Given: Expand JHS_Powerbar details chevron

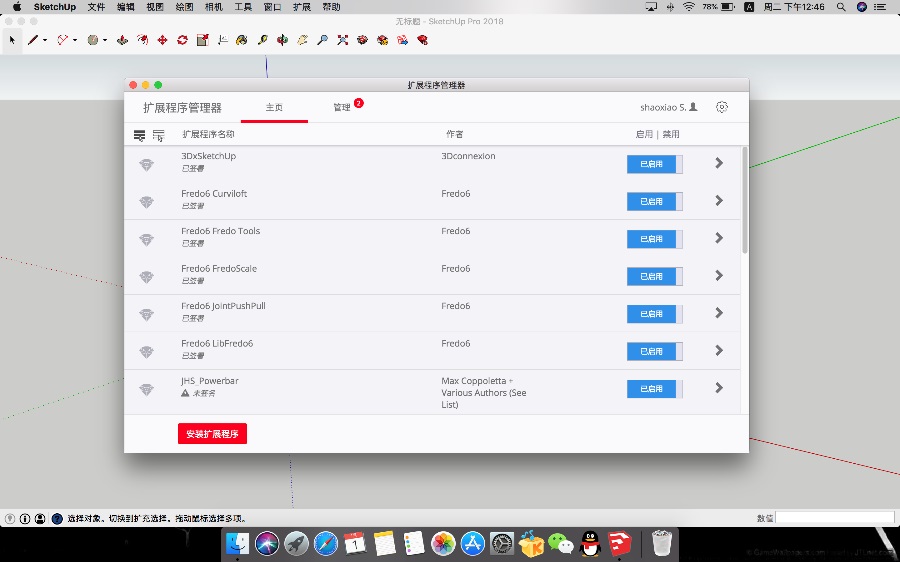Looking at the screenshot, I should pos(719,388).
